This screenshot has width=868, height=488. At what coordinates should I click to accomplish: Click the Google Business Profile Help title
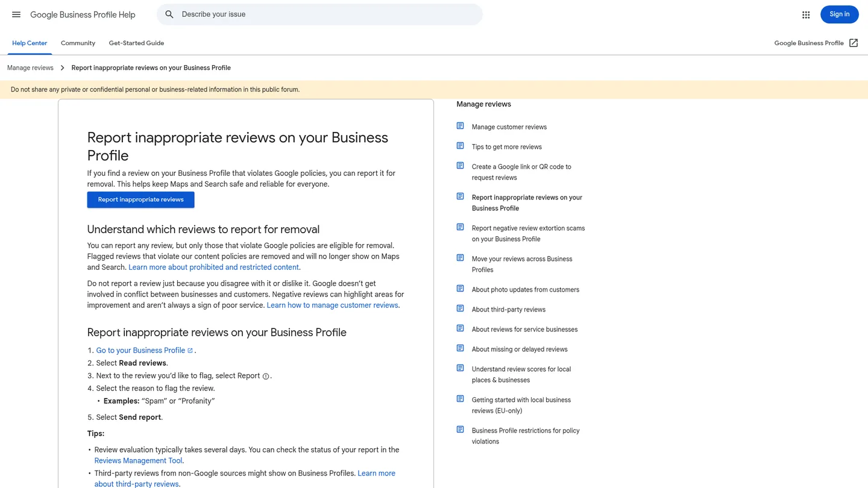(83, 14)
